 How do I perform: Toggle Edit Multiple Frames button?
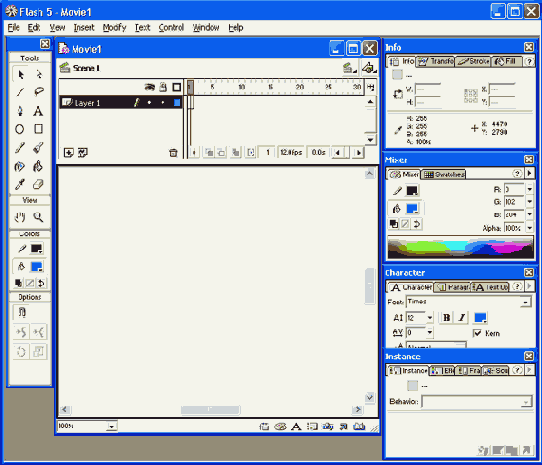[x=236, y=152]
